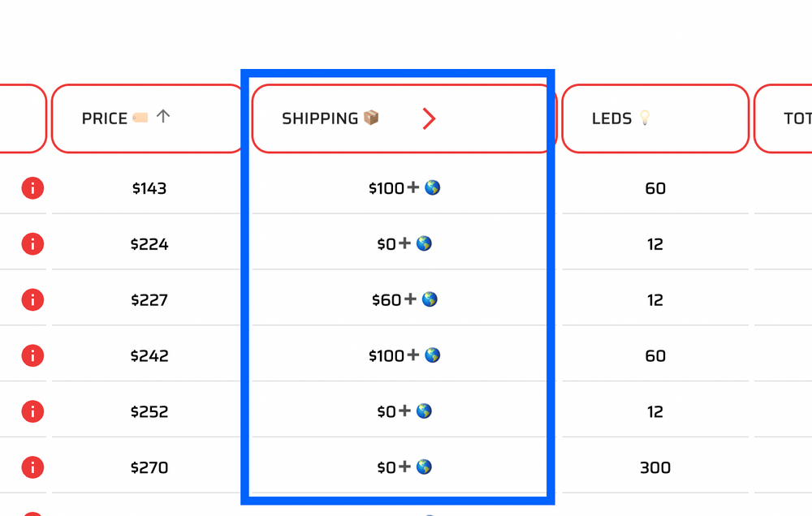Image resolution: width=812 pixels, height=516 pixels.
Task: Sort by the LEDs column header
Action: [x=611, y=118]
